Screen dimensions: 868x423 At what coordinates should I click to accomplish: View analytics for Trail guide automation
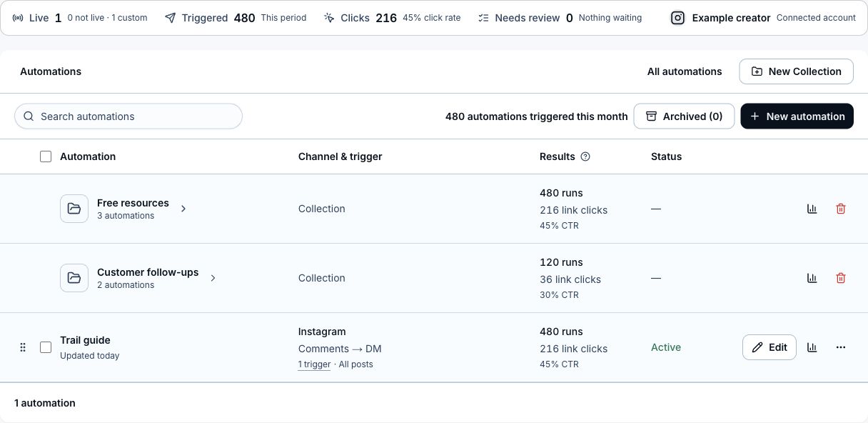click(x=812, y=347)
